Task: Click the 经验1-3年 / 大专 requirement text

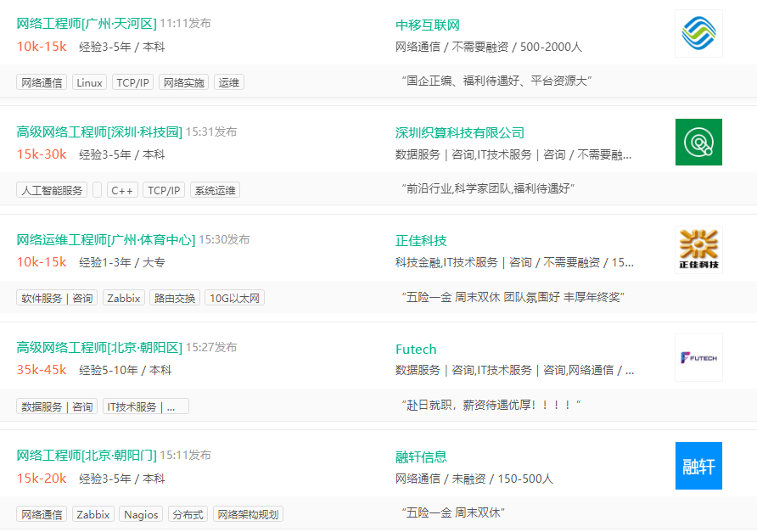Action: [122, 262]
